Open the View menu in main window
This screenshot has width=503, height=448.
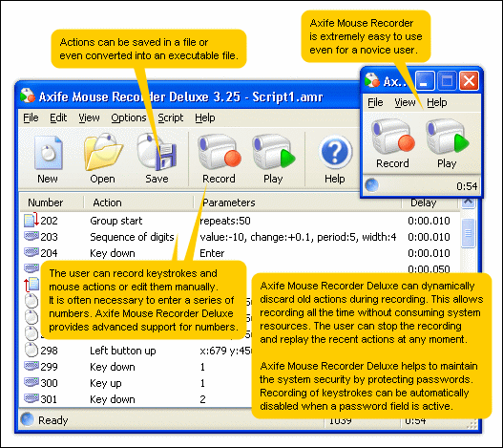[89, 117]
